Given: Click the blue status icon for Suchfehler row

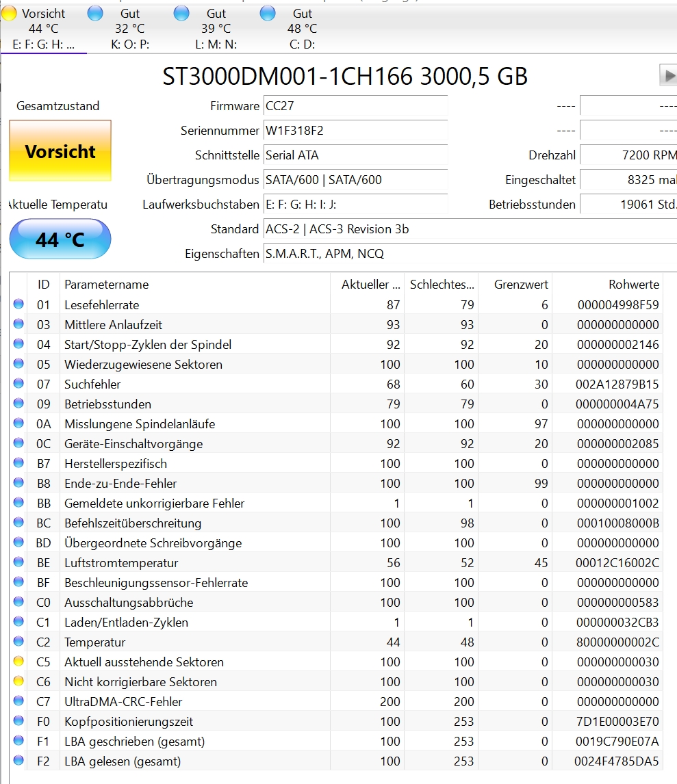Looking at the screenshot, I should 18,384.
